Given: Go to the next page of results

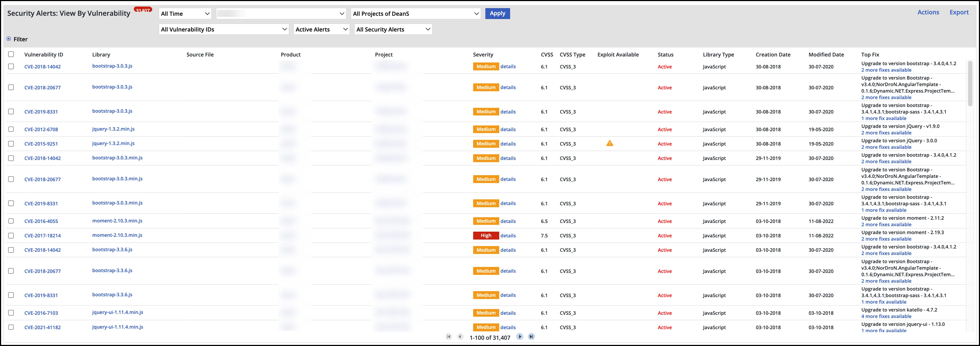Looking at the screenshot, I should 520,337.
